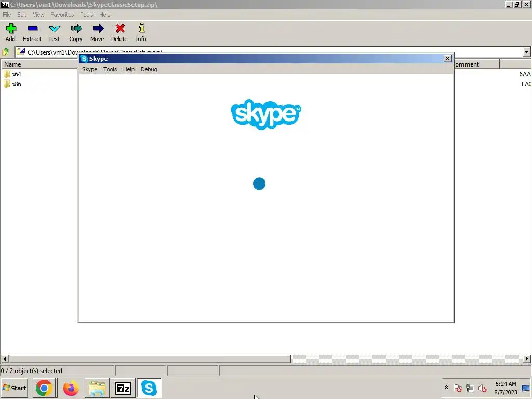Open the 7-Zip File menu
The width and height of the screenshot is (532, 399).
coord(7,15)
